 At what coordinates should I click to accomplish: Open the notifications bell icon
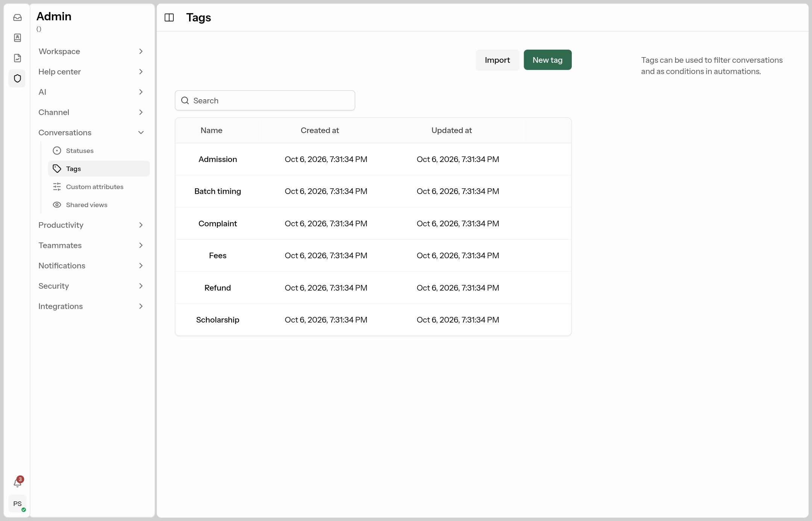click(x=17, y=482)
